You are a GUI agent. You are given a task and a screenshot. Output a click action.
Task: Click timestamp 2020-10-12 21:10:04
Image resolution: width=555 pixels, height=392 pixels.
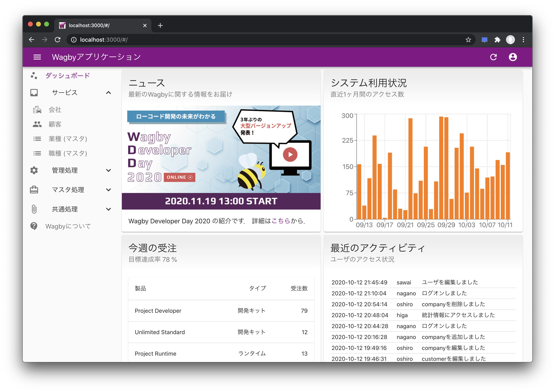(x=359, y=293)
